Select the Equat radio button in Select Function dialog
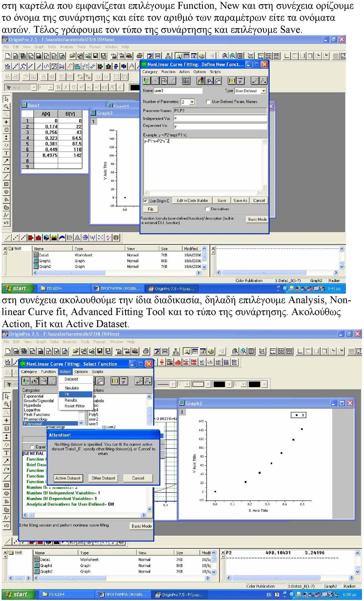 32,447
